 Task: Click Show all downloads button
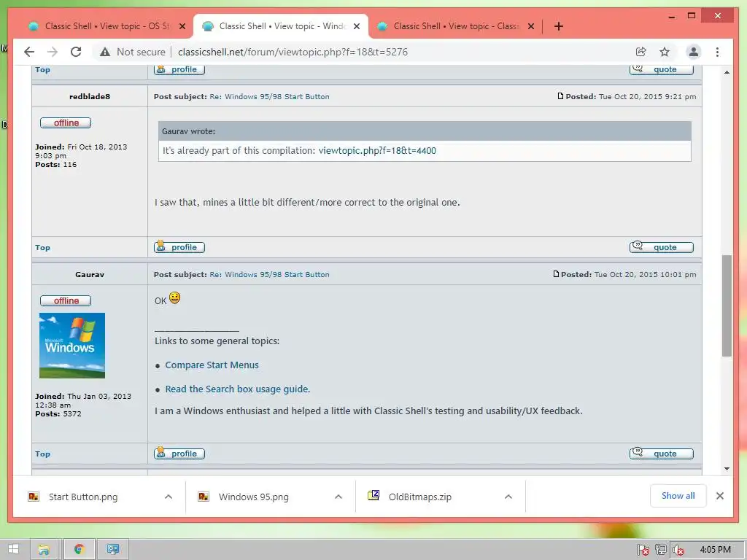678,496
